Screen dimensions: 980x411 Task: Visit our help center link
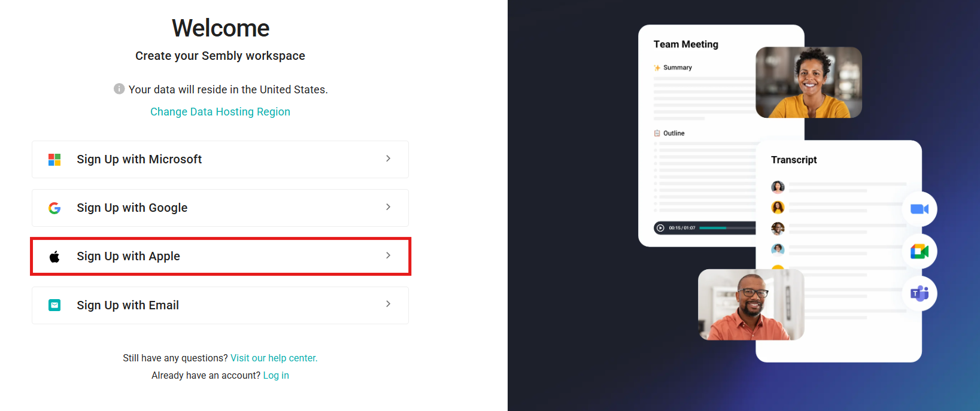pos(274,358)
